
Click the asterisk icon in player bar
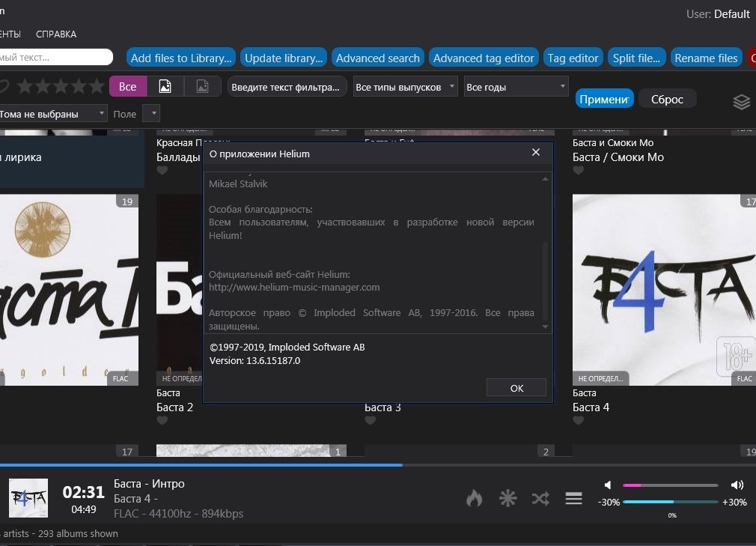point(507,498)
